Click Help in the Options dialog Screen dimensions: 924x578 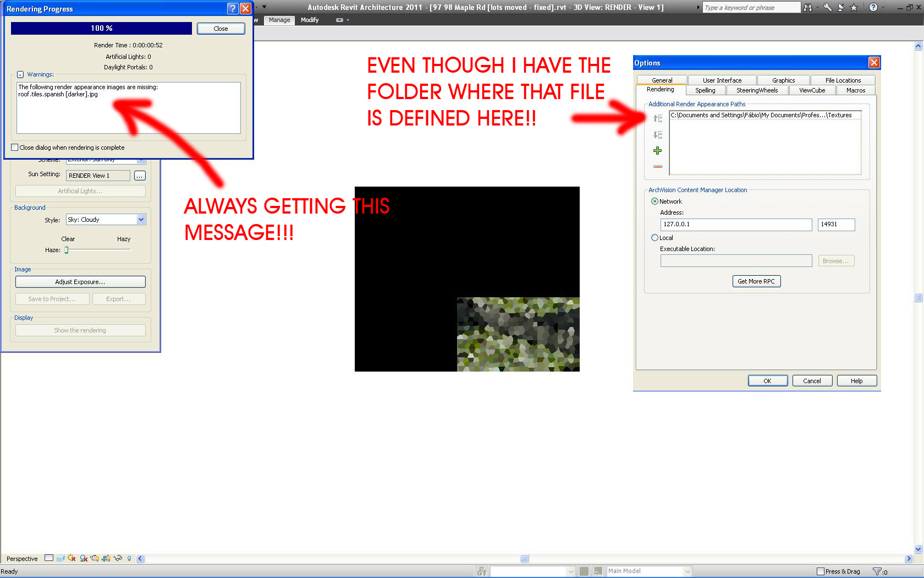click(856, 381)
